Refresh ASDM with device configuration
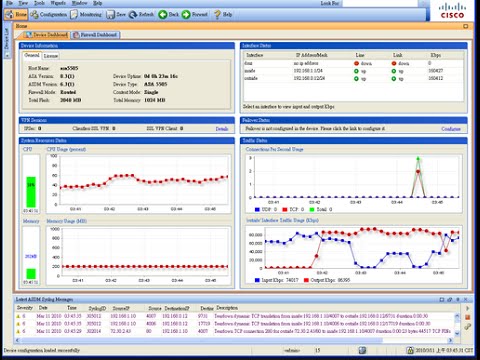 141,14
